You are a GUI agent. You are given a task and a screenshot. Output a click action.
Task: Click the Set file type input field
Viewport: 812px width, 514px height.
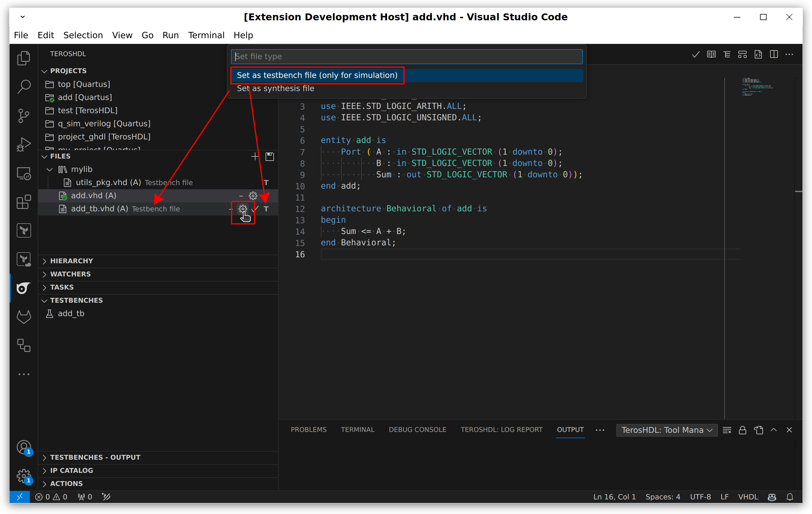(x=407, y=56)
